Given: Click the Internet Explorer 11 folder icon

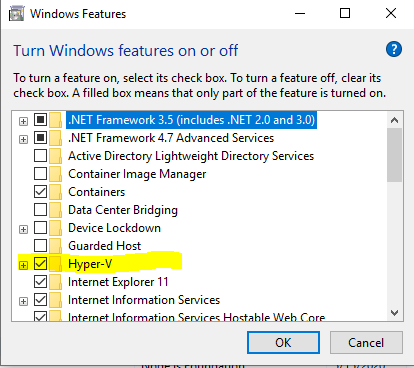Looking at the screenshot, I should pyautogui.click(x=55, y=282).
